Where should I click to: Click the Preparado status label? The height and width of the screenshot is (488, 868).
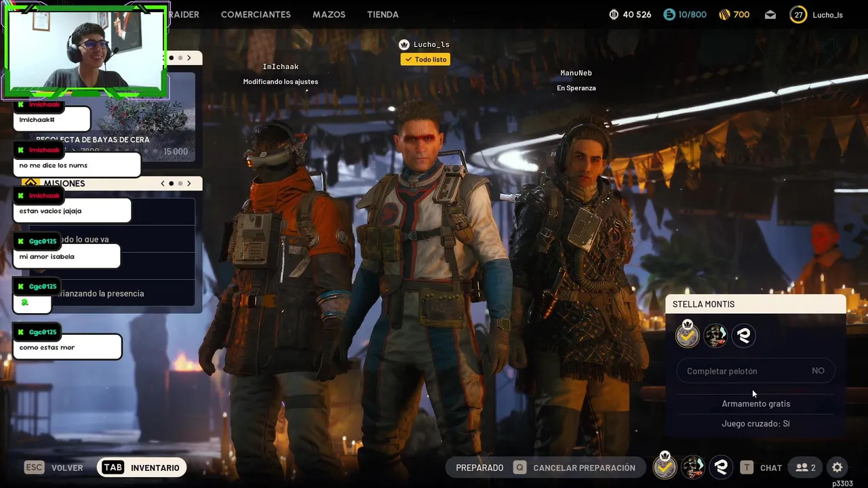pyautogui.click(x=479, y=468)
